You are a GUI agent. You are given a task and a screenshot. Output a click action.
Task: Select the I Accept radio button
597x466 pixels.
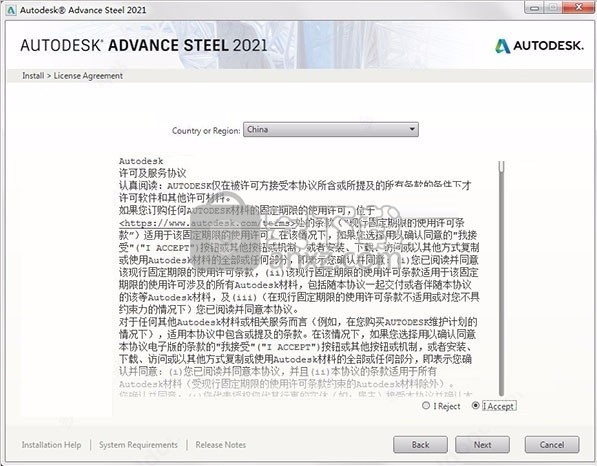coord(476,405)
